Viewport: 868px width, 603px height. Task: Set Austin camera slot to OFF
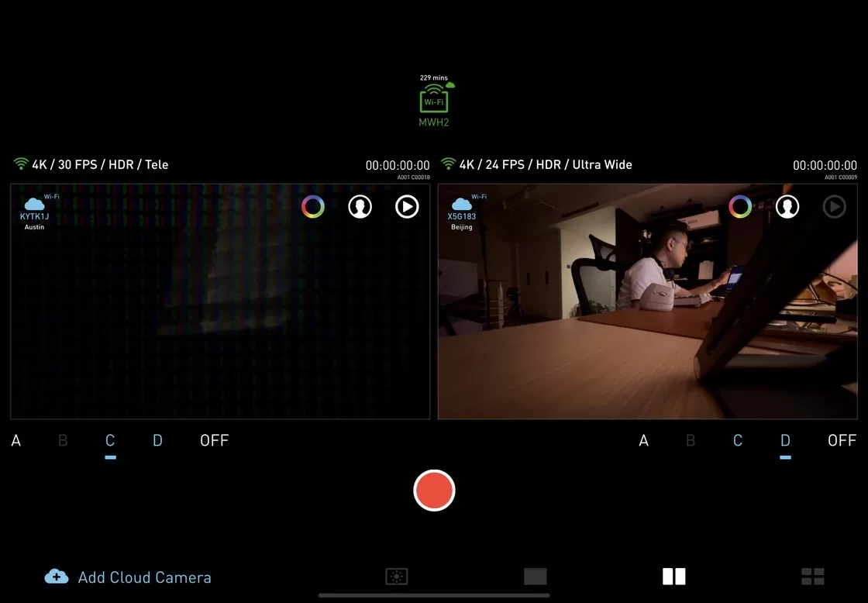click(214, 441)
